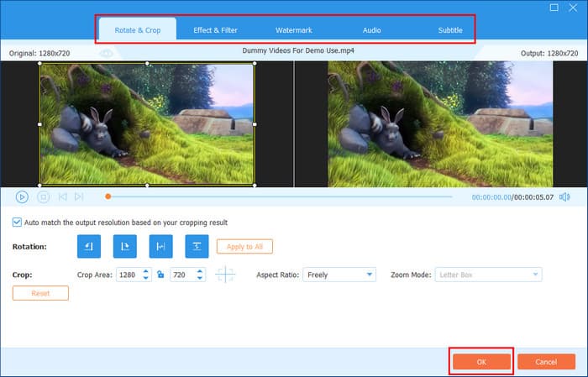Screen dimensions: 588x377
Task: Rotate video left 90 degrees
Action: [89, 246]
